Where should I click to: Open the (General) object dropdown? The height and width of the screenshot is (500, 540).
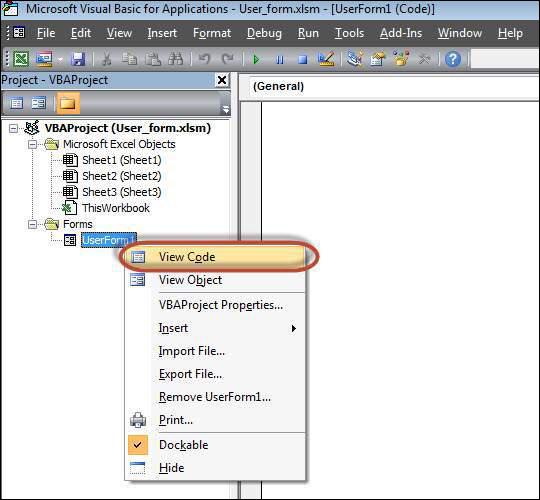click(393, 86)
